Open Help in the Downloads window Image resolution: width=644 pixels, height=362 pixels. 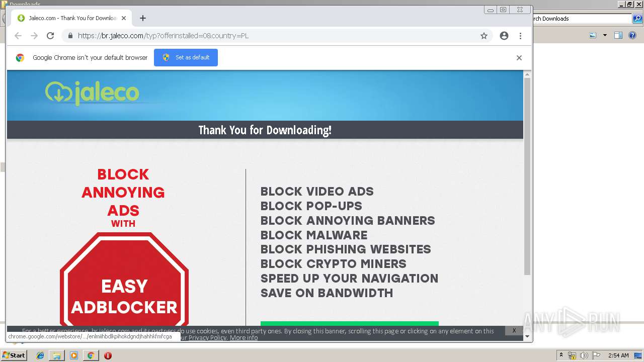[632, 35]
